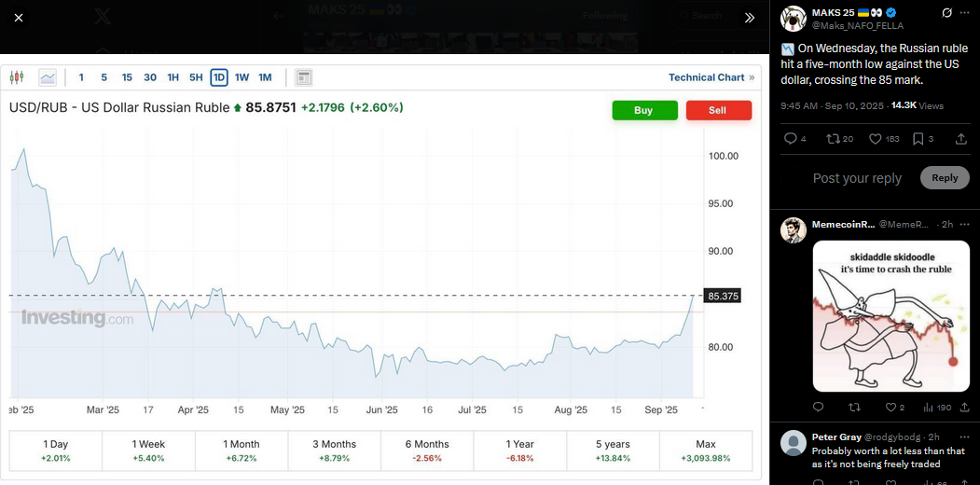Select the 1W interval
This screenshot has height=485, width=980.
click(x=242, y=77)
